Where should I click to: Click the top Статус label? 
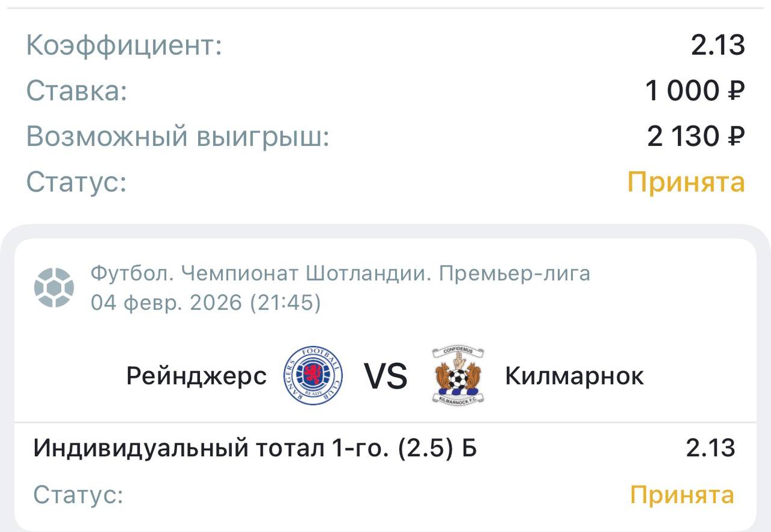coord(76,182)
